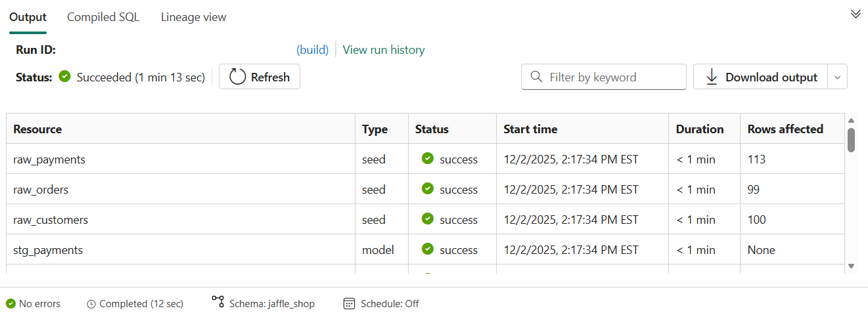868x317 pixels.
Task: Click the No errors green check icon
Action: 11,303
